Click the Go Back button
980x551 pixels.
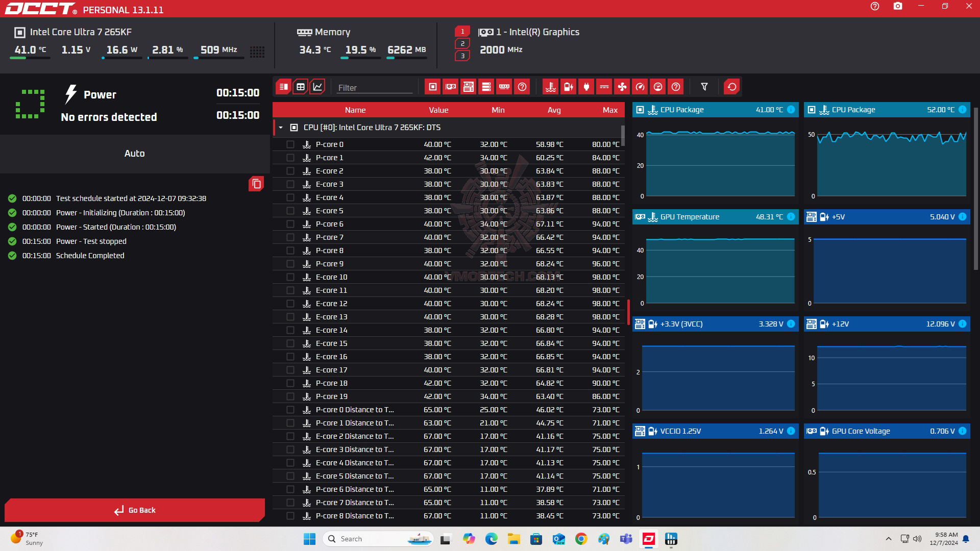pos(135,510)
